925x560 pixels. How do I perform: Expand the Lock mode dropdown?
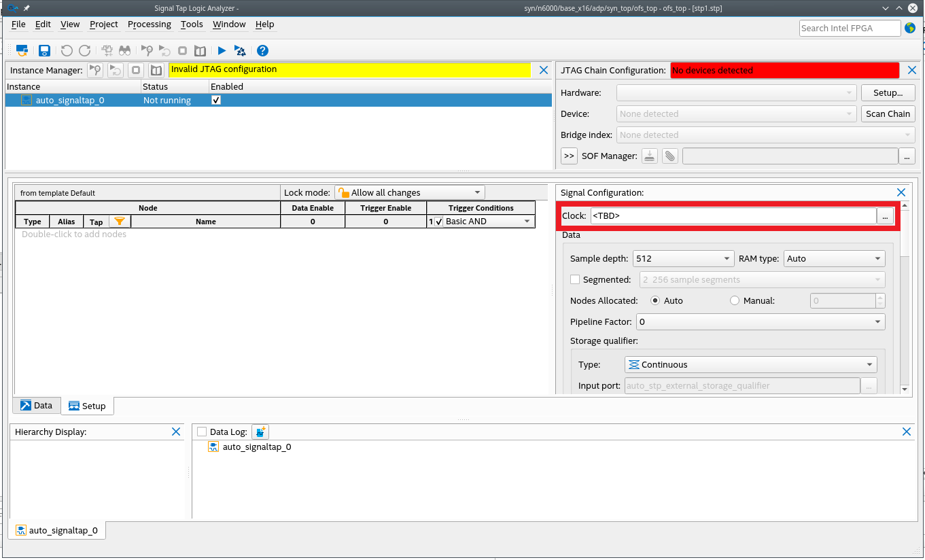point(410,192)
